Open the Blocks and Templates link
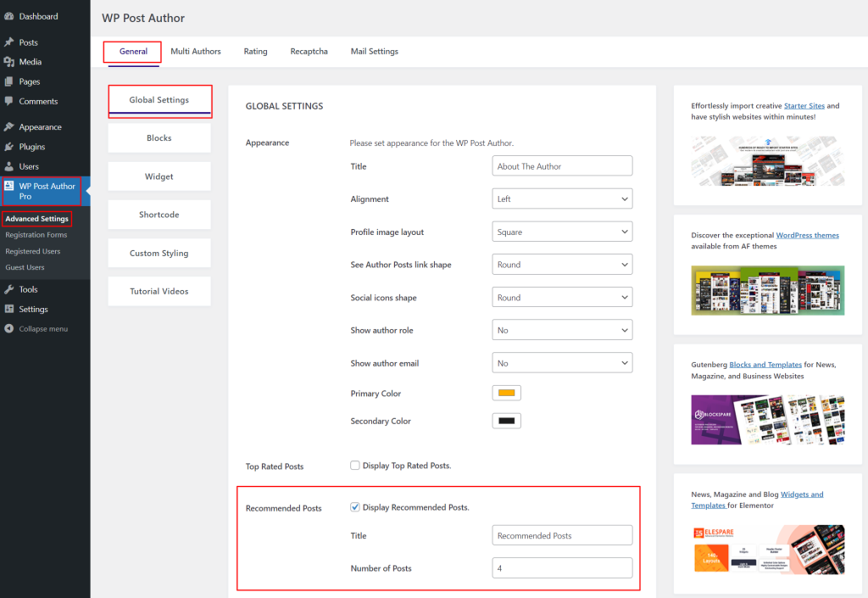868x598 pixels. 765,365
